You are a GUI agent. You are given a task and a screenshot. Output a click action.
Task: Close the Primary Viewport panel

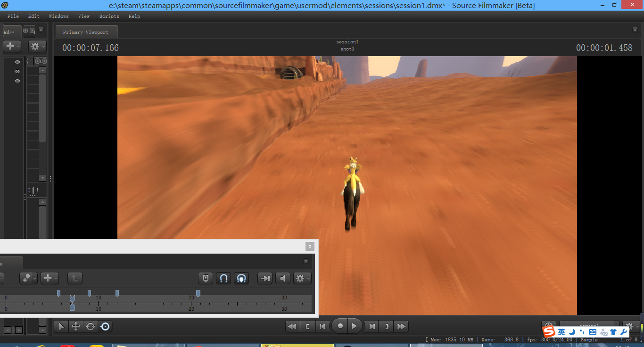pos(635,30)
